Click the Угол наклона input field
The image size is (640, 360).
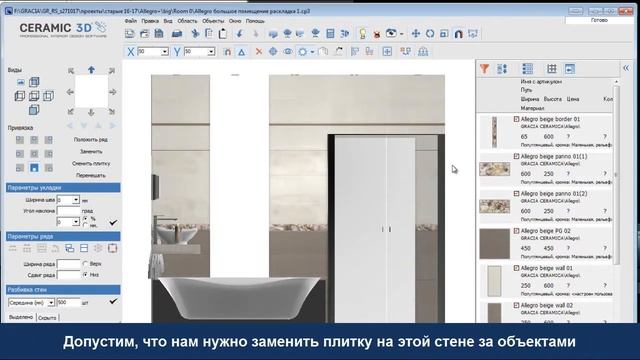click(68, 211)
